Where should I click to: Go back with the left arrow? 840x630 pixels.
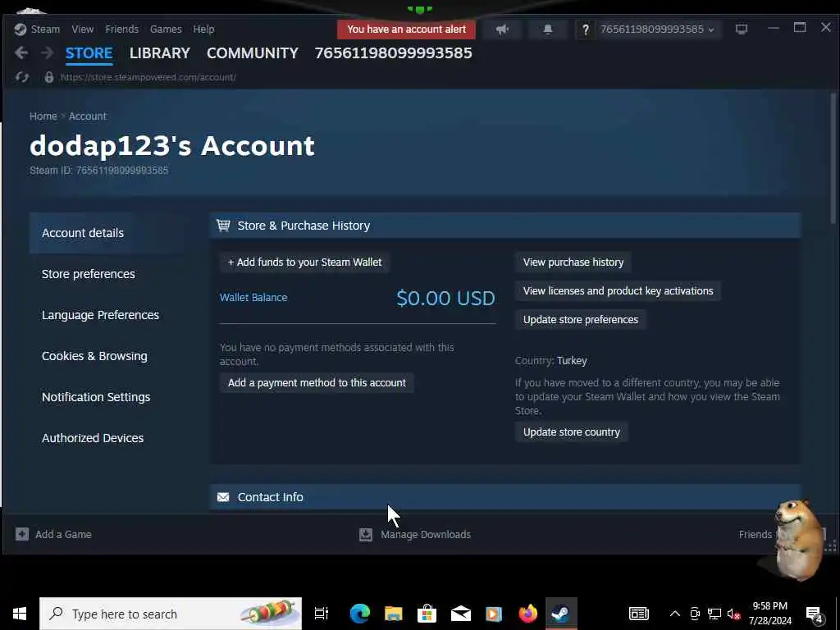[21, 52]
